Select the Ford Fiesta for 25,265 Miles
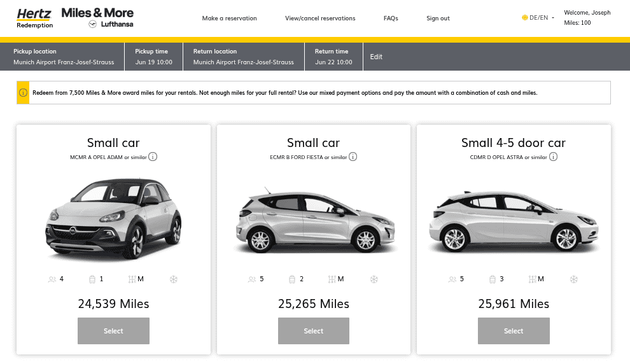The width and height of the screenshot is (630, 364). tap(314, 331)
